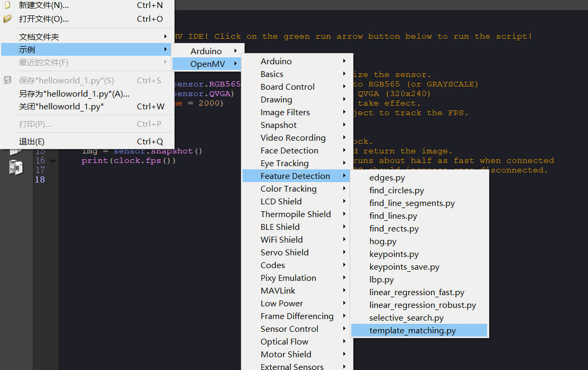Open the Feature Detection submenu
The image size is (588, 370).
coord(296,176)
